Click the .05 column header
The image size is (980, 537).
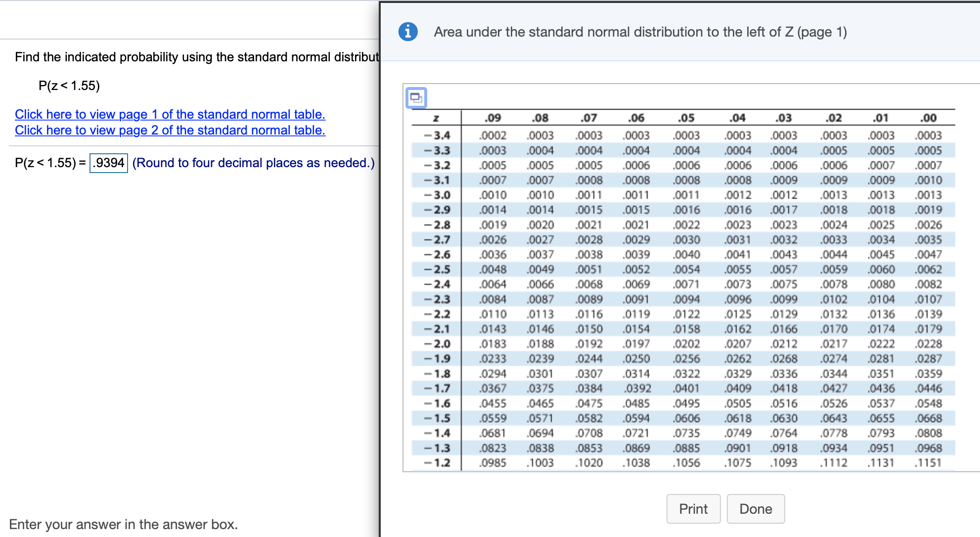pyautogui.click(x=686, y=118)
